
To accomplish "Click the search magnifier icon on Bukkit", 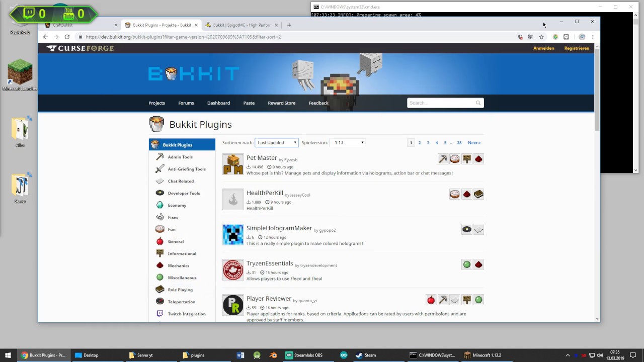I will (x=478, y=103).
